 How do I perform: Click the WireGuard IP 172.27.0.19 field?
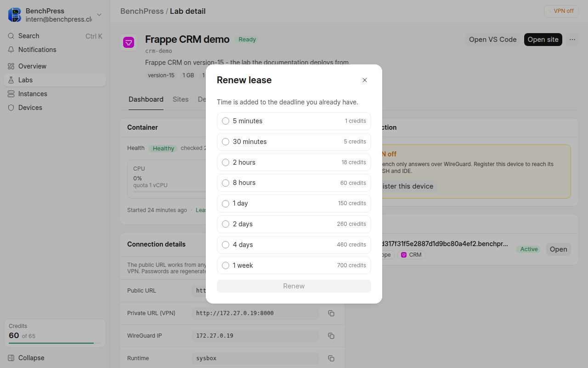(x=255, y=336)
